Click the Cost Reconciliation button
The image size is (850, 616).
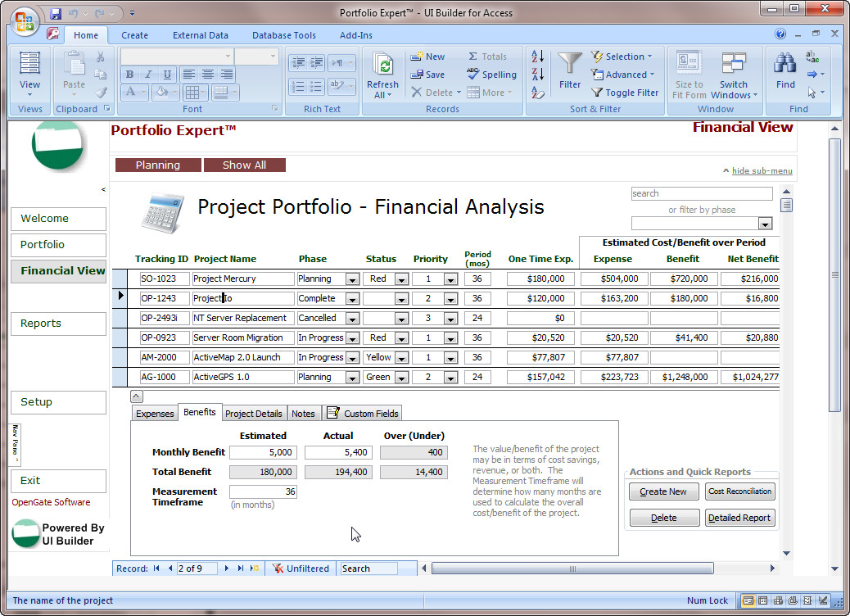click(739, 491)
